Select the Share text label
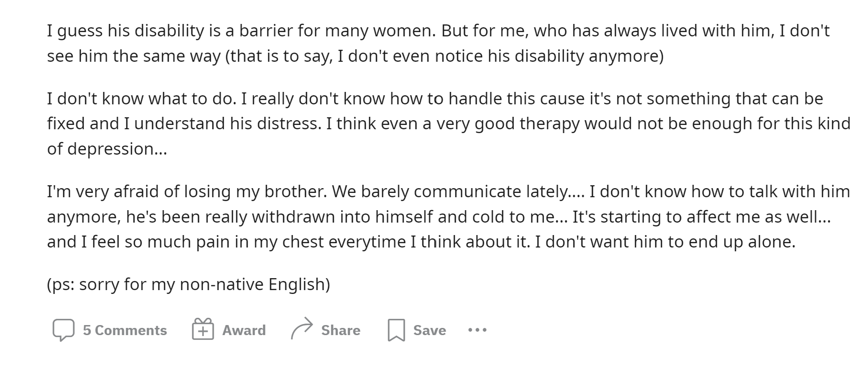The image size is (868, 371). [x=341, y=330]
